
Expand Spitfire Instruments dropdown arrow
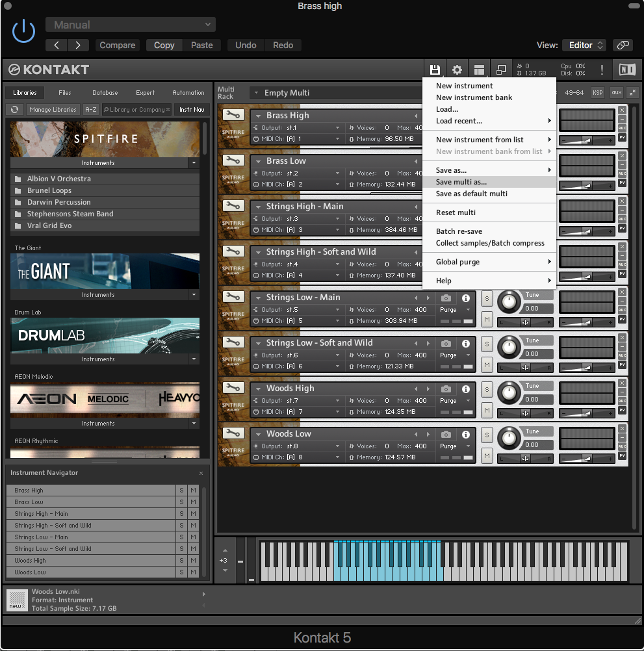[194, 162]
